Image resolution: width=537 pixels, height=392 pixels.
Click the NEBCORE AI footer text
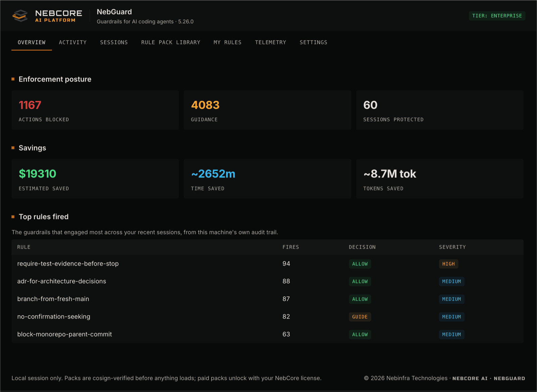coord(470,378)
